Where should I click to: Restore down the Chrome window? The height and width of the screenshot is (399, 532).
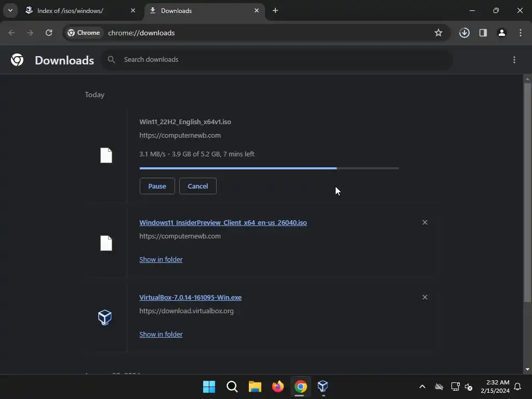pos(496,10)
